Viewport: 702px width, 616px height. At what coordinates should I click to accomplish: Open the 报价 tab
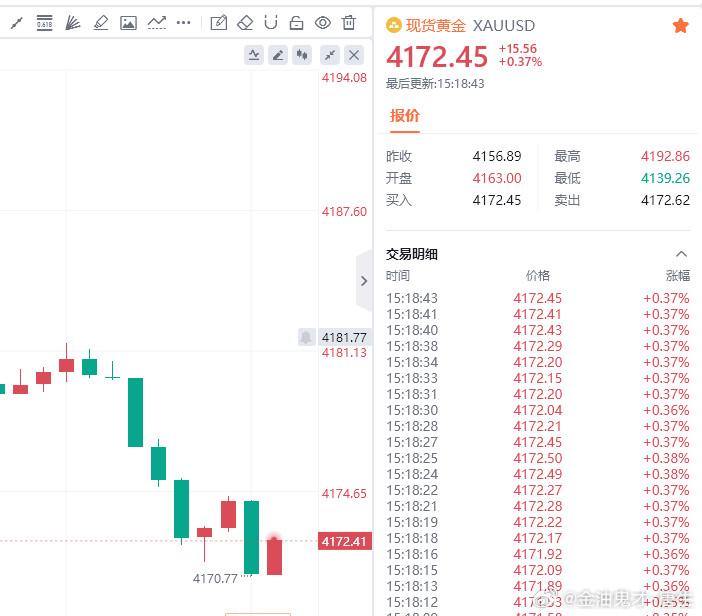[x=405, y=116]
